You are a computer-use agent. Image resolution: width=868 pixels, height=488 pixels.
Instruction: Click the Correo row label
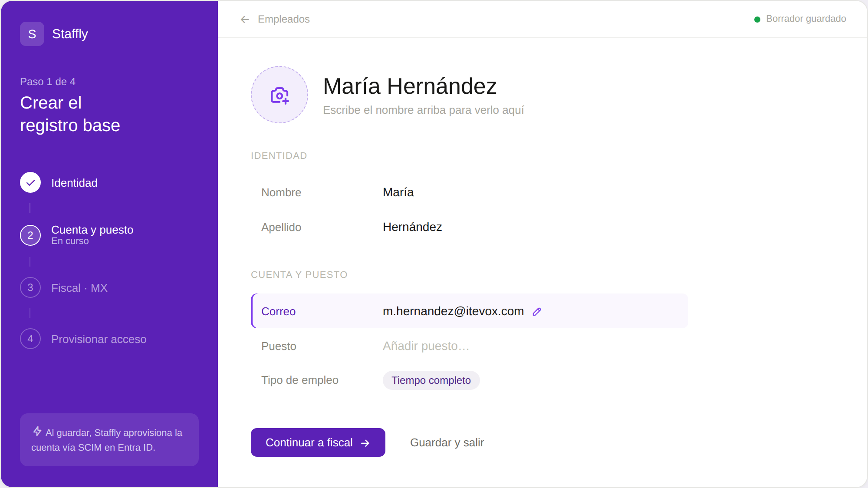[278, 311]
